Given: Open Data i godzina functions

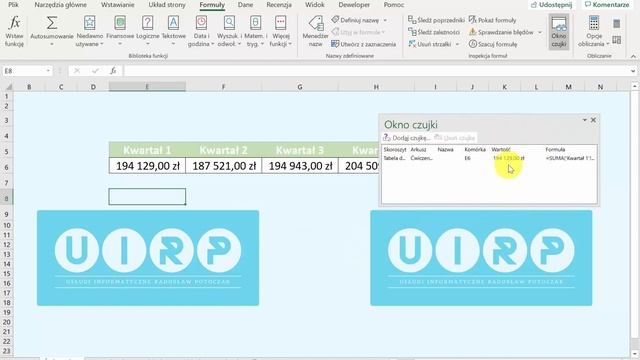Looking at the screenshot, I should (201, 31).
